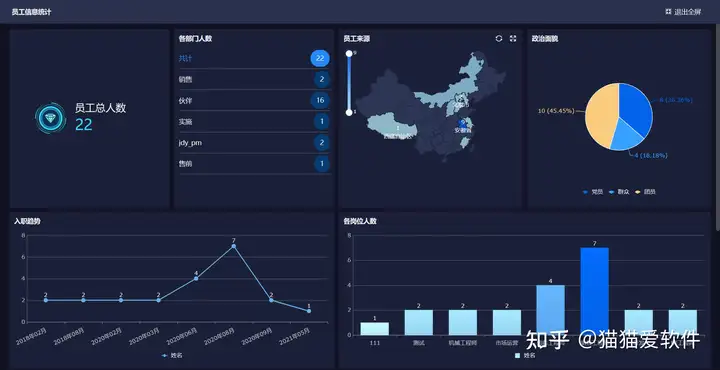
Task: Select the 实施 department row
Action: [x=255, y=122]
